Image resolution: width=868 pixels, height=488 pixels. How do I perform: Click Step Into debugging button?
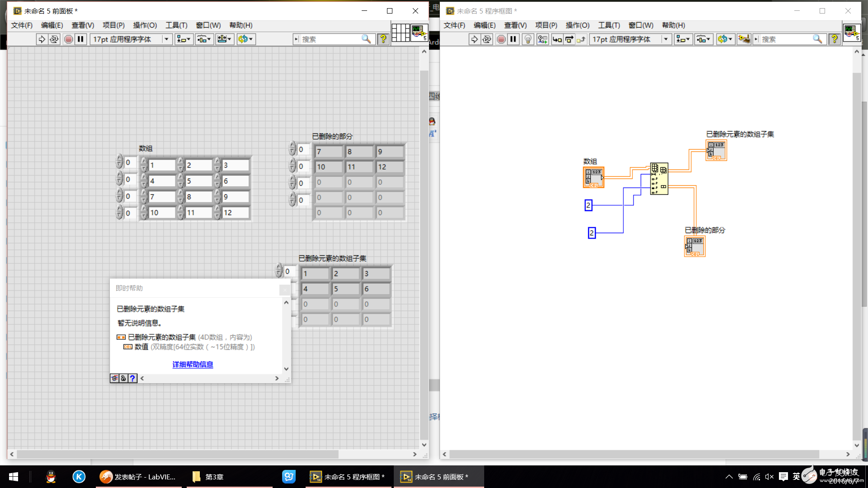557,39
